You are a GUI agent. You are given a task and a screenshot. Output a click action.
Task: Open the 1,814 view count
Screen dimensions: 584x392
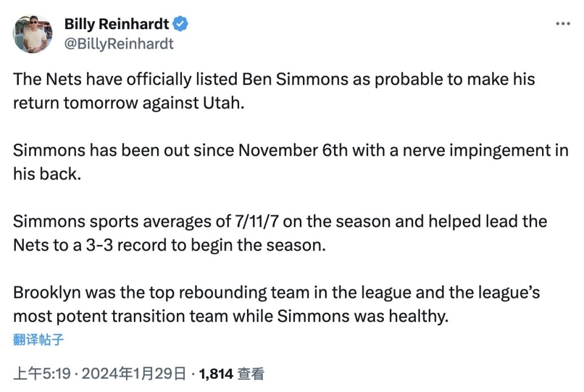pyautogui.click(x=217, y=374)
